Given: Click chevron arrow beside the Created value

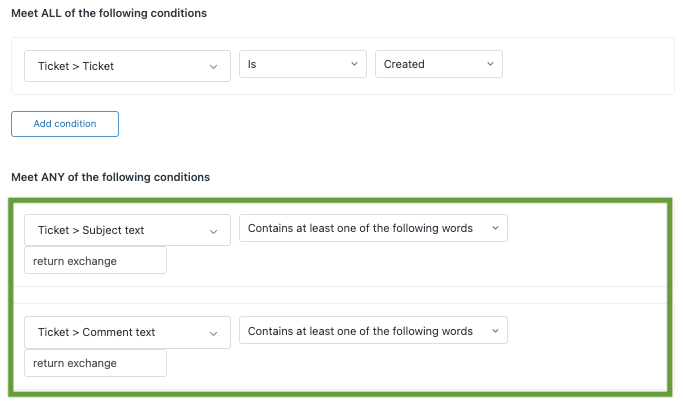Looking at the screenshot, I should click(x=490, y=64).
